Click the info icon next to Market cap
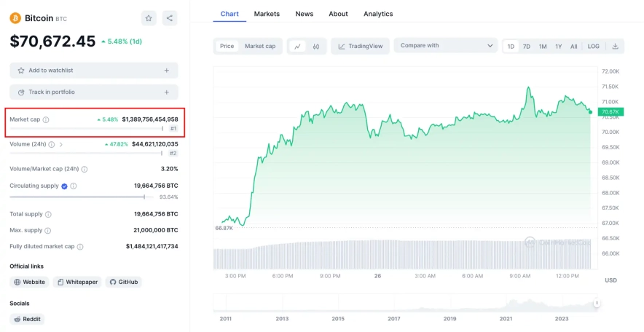This screenshot has width=644, height=332. click(46, 119)
